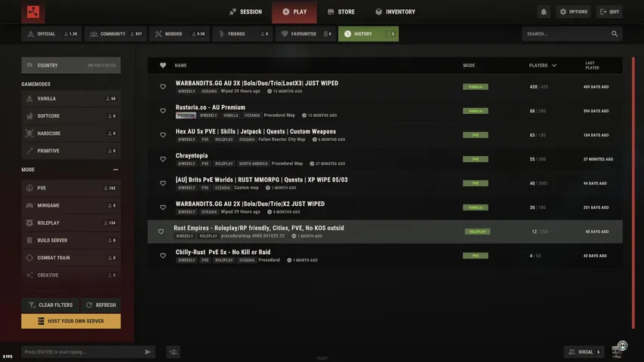Sort by Players column arrow

554,66
